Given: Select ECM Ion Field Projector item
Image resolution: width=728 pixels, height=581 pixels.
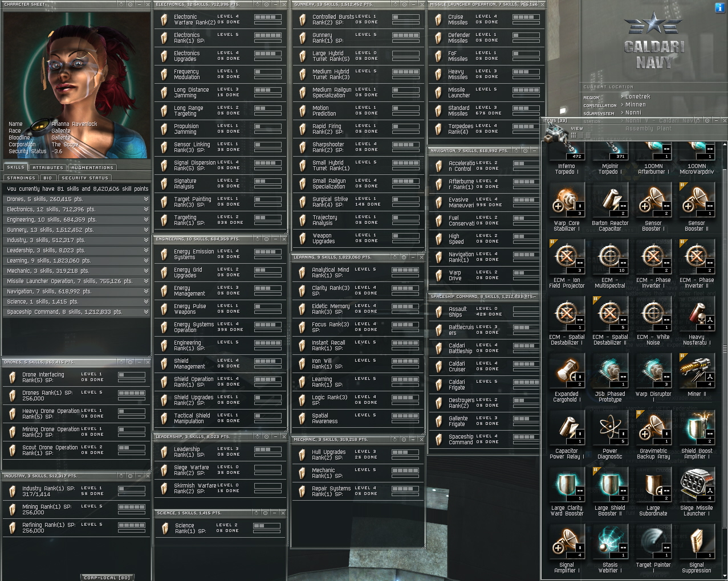Looking at the screenshot, I should coord(567,264).
